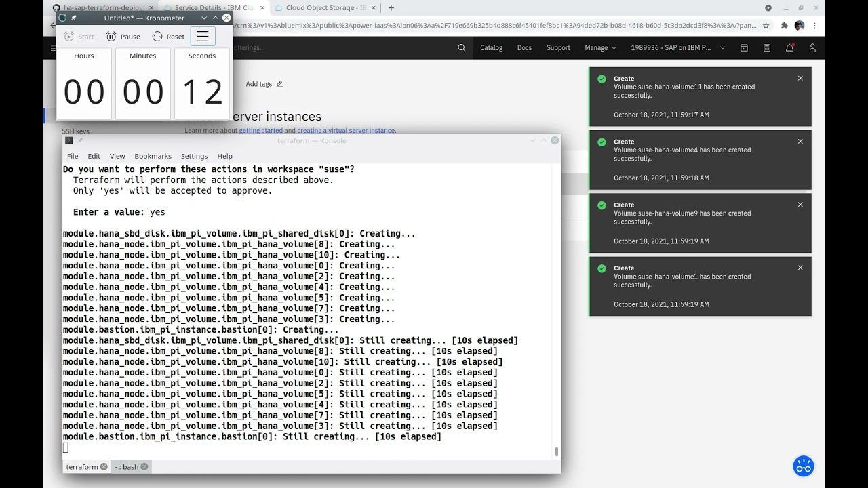Click bastion 'Still creating... [10s elapsed]' line
Screen dimensions: 868x488
(252, 436)
